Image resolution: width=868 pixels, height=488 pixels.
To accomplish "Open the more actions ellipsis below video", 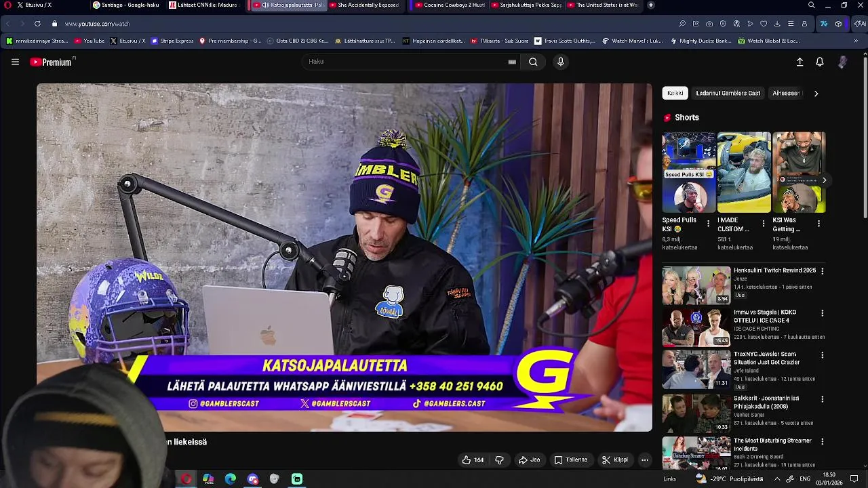I will [x=645, y=460].
